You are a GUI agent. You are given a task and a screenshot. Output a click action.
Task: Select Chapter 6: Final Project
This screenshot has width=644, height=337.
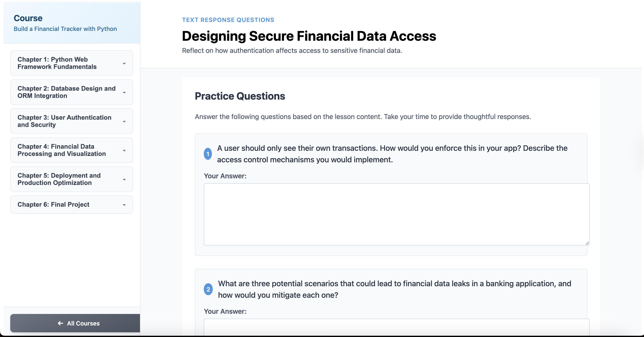53,204
